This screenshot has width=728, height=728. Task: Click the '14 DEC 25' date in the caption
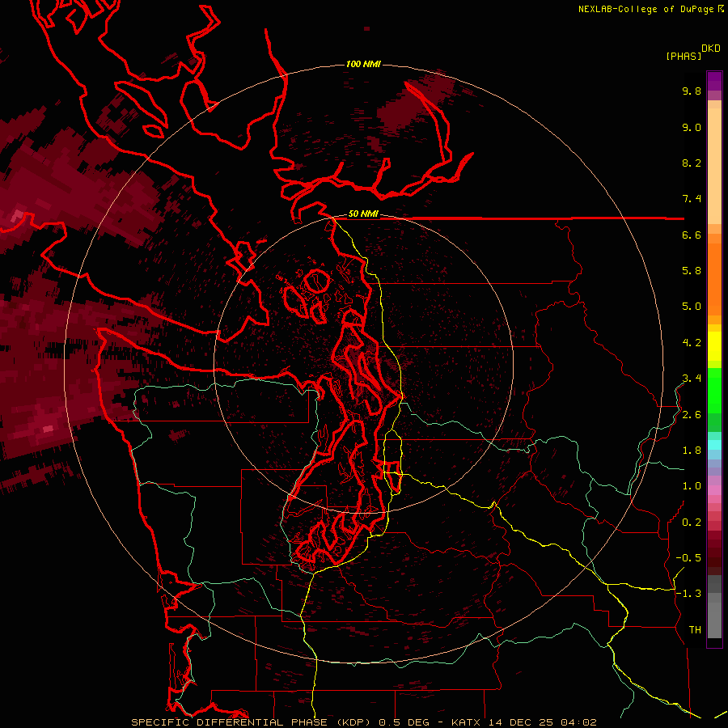tap(522, 722)
